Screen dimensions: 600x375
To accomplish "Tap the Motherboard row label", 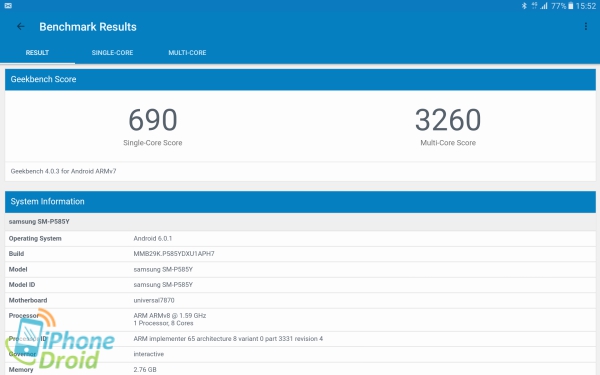I will [x=28, y=300].
